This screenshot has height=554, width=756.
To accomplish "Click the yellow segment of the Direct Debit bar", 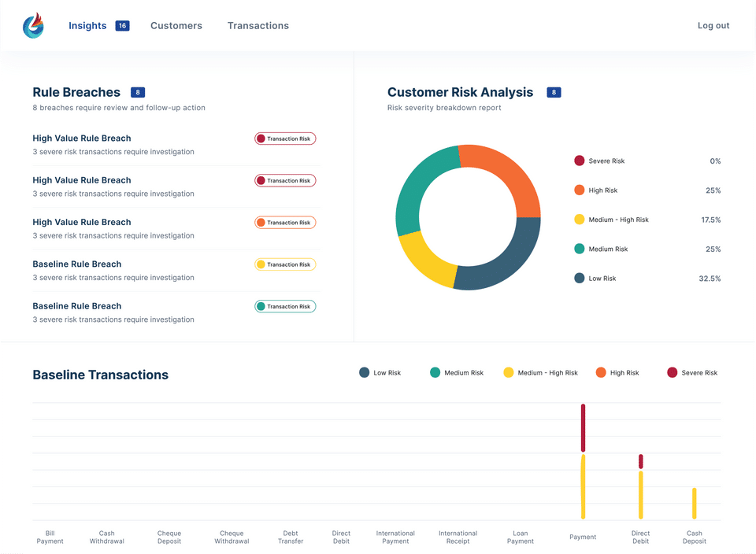I will click(641, 495).
